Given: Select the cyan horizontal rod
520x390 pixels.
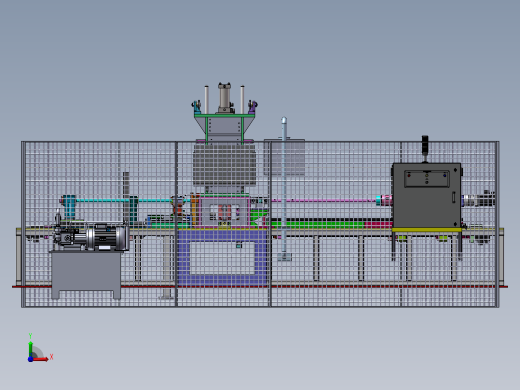Looking at the screenshot, I should coord(123,200).
